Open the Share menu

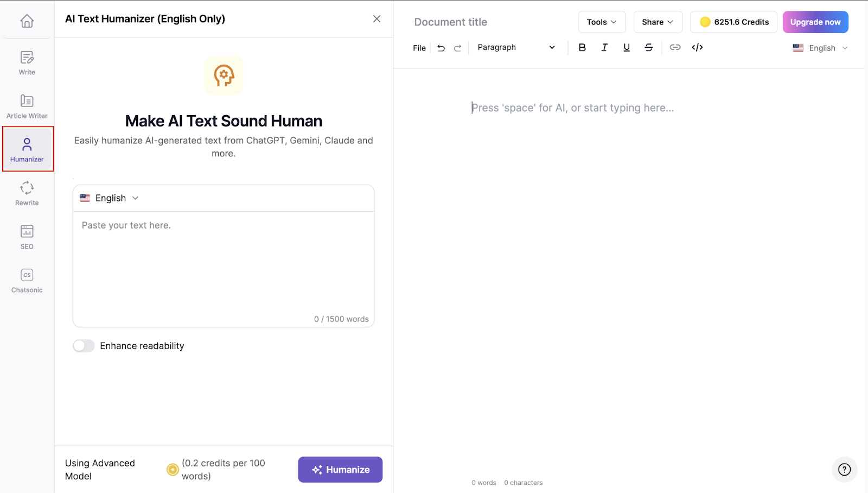(658, 22)
